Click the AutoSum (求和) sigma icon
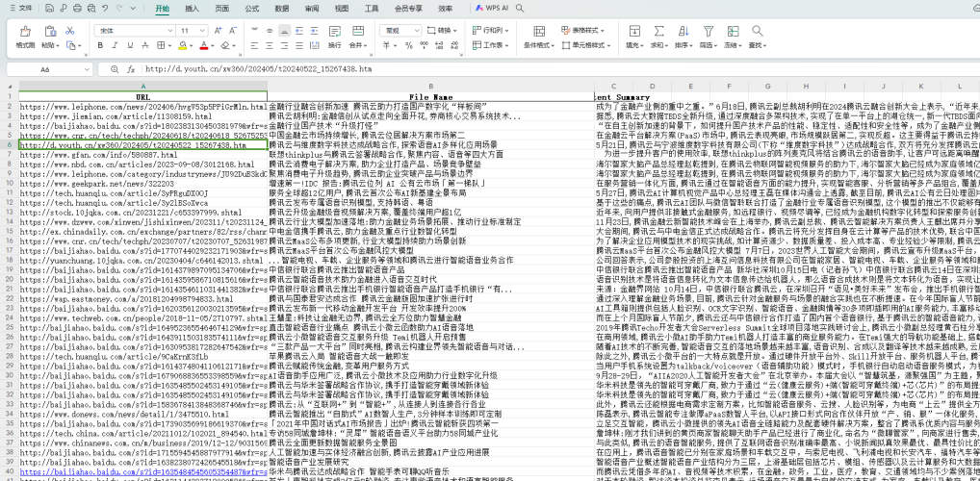980x481 pixels. tap(658, 31)
